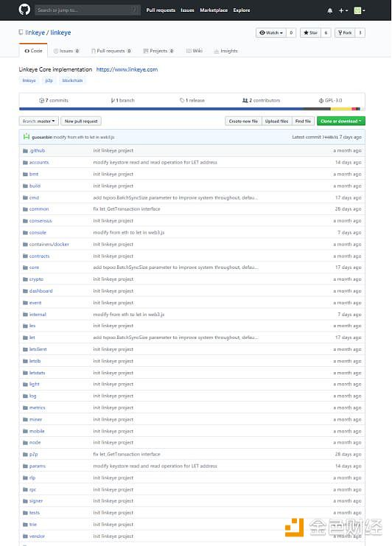The width and height of the screenshot is (392, 546).
Task: Open the common folder
Action: pos(39,209)
